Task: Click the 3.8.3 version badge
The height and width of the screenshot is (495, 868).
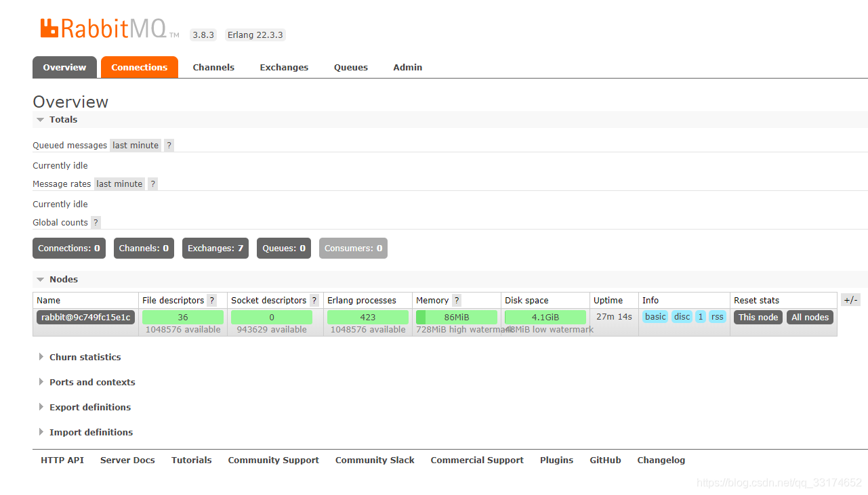Action: [203, 35]
